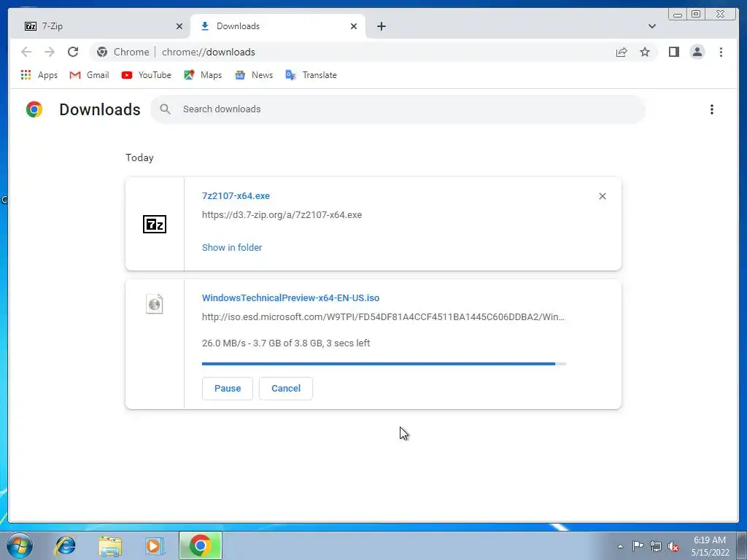Click the muted volume tray icon
Viewport: 747px width, 560px height.
click(673, 546)
